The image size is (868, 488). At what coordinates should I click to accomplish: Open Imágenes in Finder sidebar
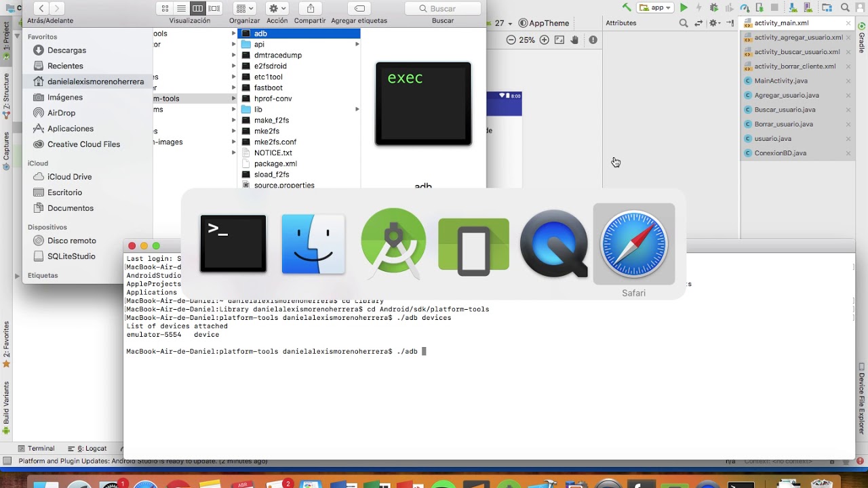point(64,97)
